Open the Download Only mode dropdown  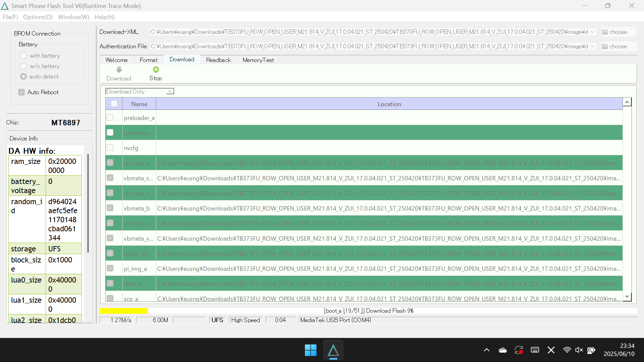tap(170, 92)
